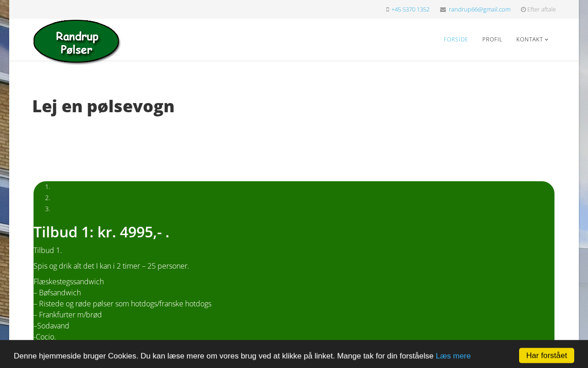This screenshot has width=588, height=368.
Task: Click the Flæskestegssandwich line
Action: (x=69, y=282)
